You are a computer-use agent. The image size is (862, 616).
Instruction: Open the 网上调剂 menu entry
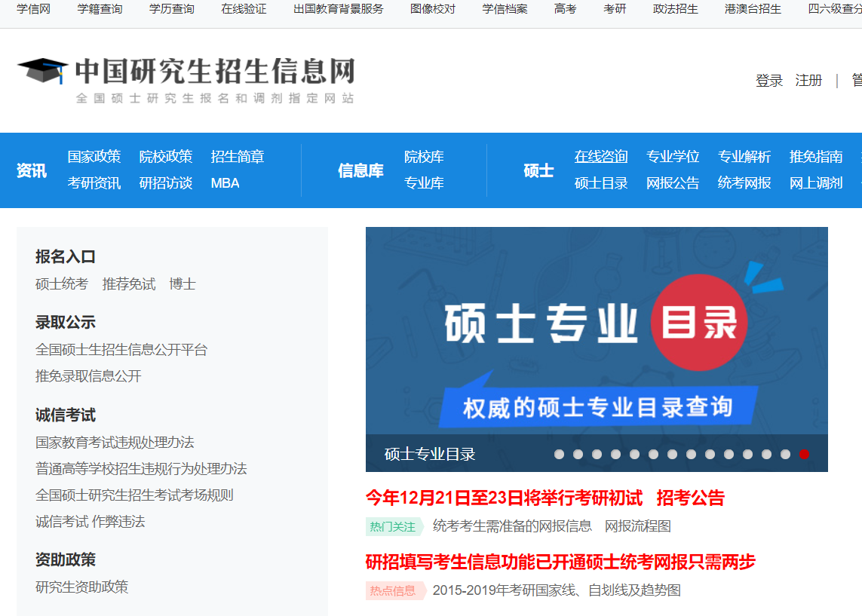tap(815, 182)
